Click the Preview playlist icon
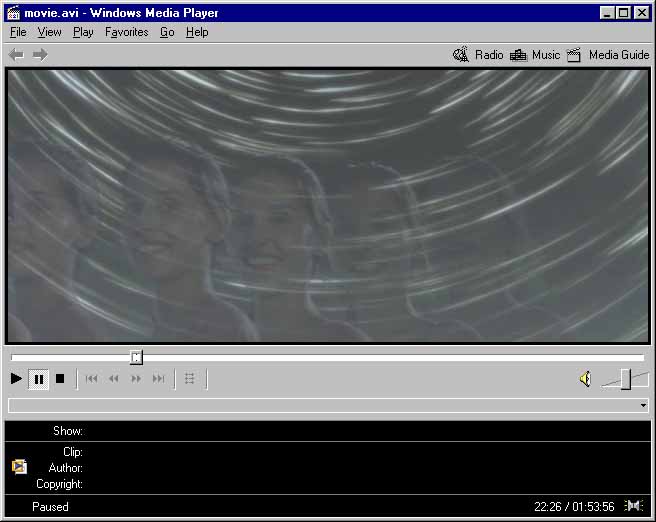Viewport: 656px width, 522px height. click(x=190, y=379)
